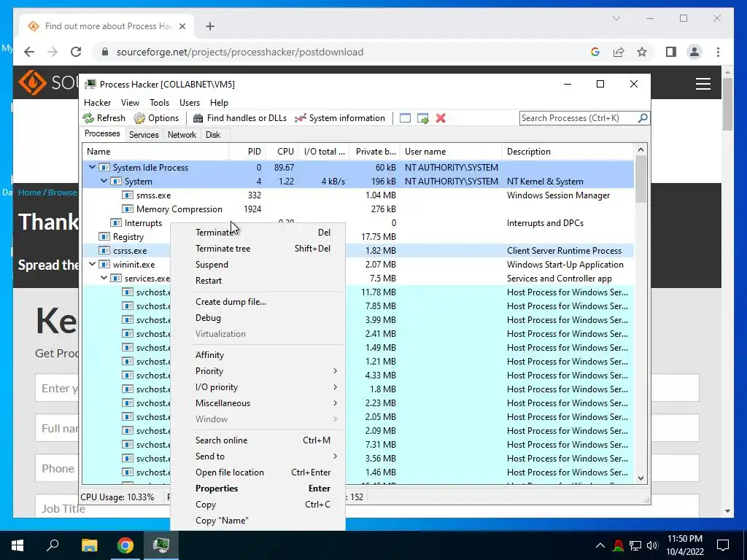
Task: Switch to the Services tab
Action: coord(144,135)
